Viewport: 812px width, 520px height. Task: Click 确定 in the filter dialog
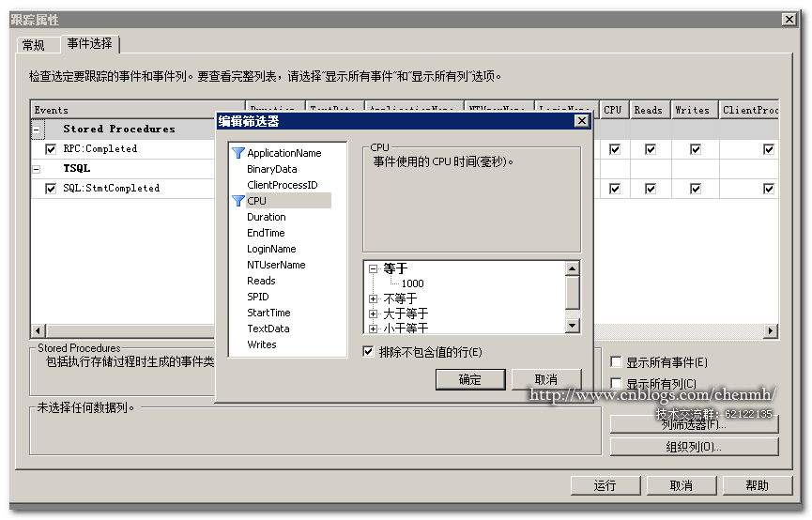click(470, 379)
